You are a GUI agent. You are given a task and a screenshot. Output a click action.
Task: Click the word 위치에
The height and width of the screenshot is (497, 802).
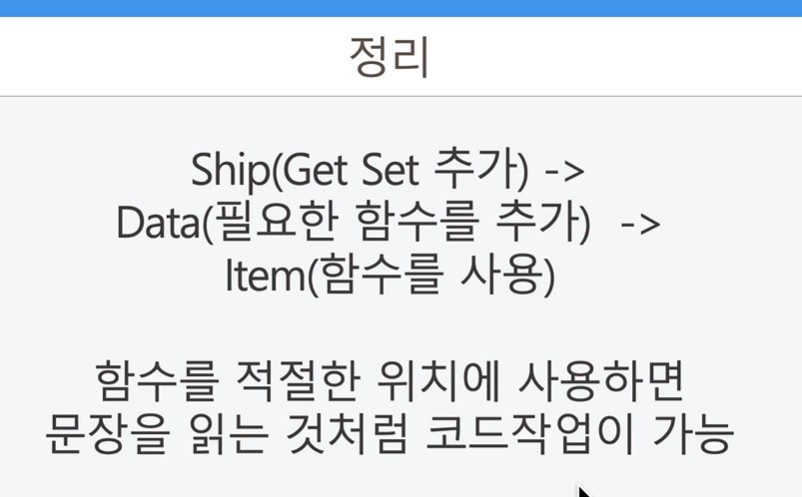438,381
